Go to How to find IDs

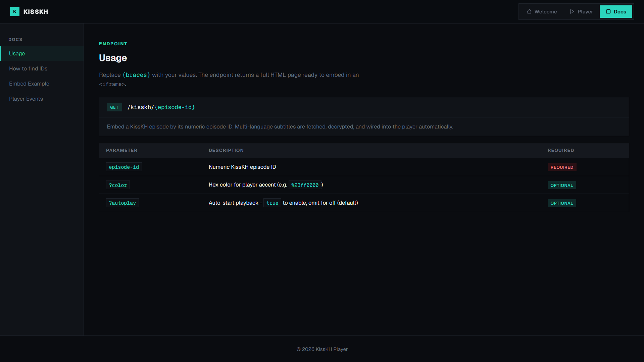[x=42, y=69]
